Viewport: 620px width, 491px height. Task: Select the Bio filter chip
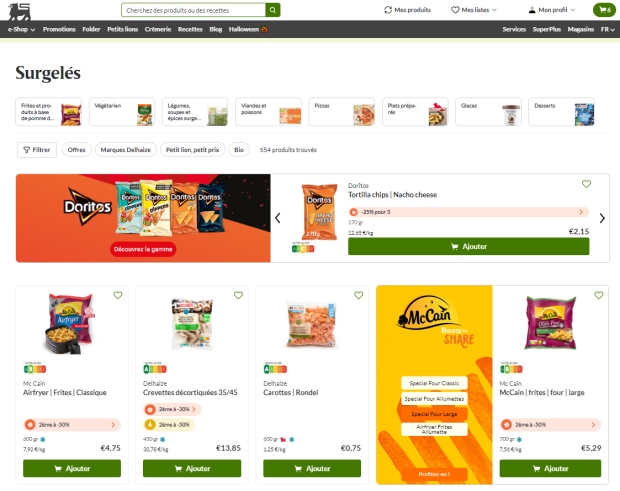click(239, 150)
